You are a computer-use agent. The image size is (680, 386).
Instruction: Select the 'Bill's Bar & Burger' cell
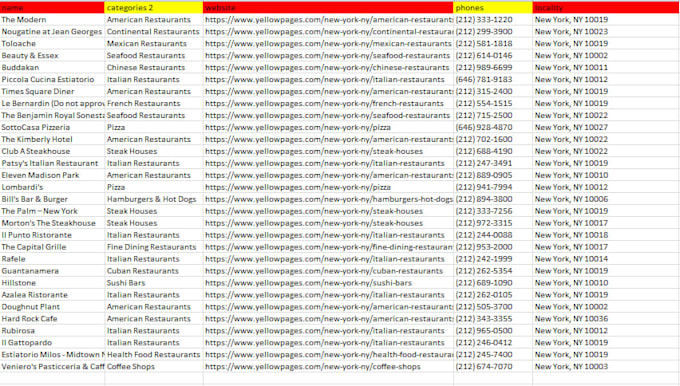pyautogui.click(x=52, y=199)
